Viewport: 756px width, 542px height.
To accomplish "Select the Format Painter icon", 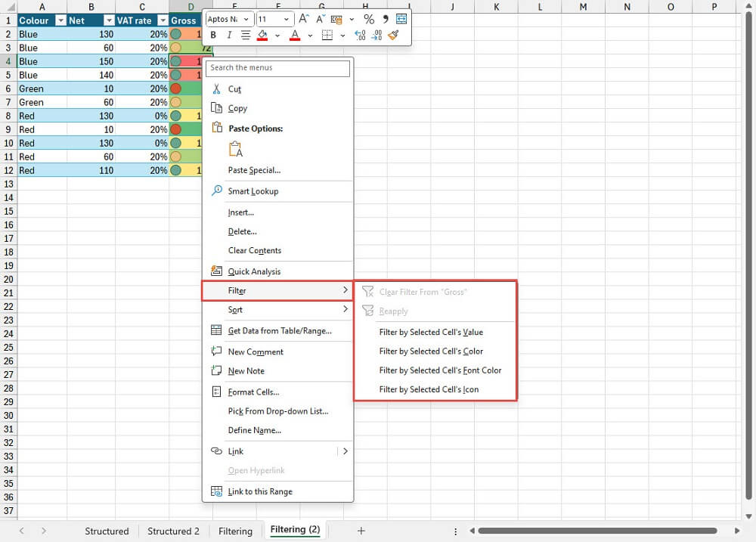I will coord(393,34).
